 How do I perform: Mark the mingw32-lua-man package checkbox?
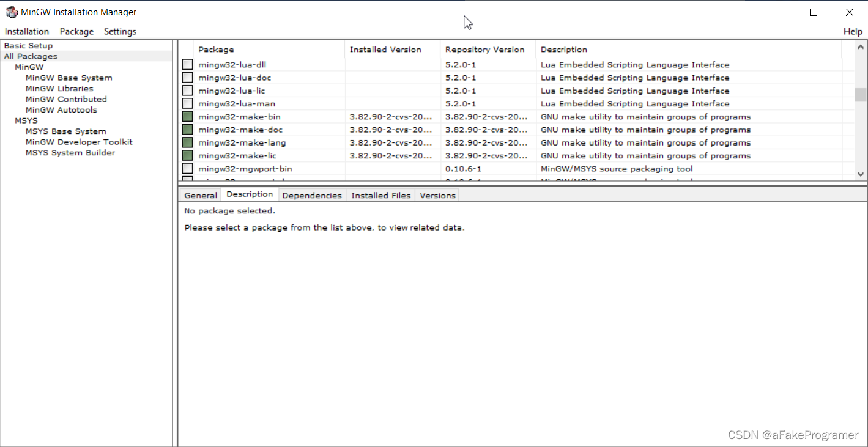[187, 103]
